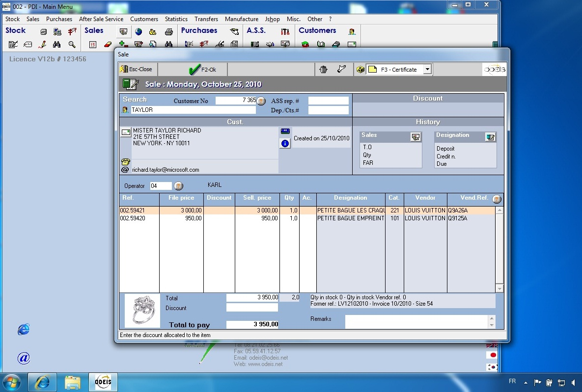582x392 pixels.
Task: Open the Manufacture menu
Action: 242,19
